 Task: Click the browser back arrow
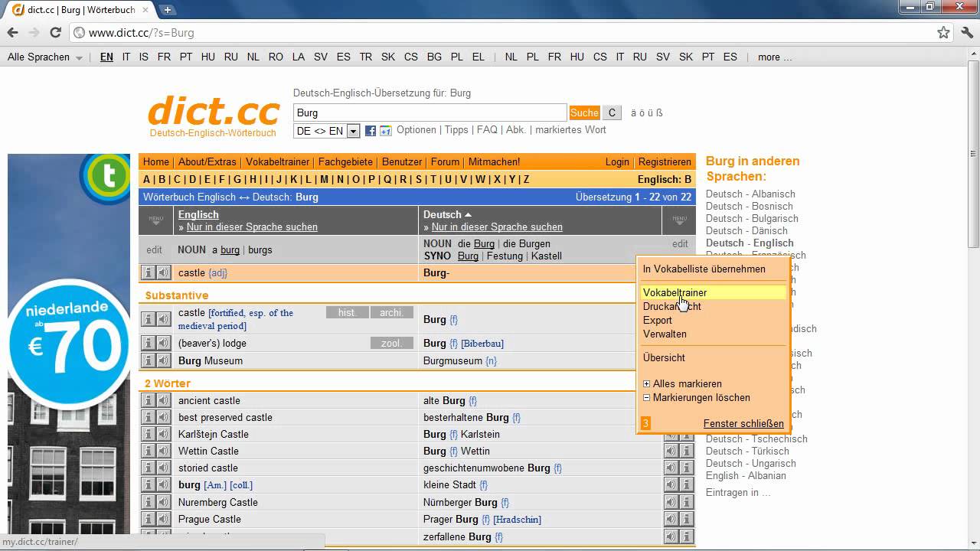click(x=12, y=33)
